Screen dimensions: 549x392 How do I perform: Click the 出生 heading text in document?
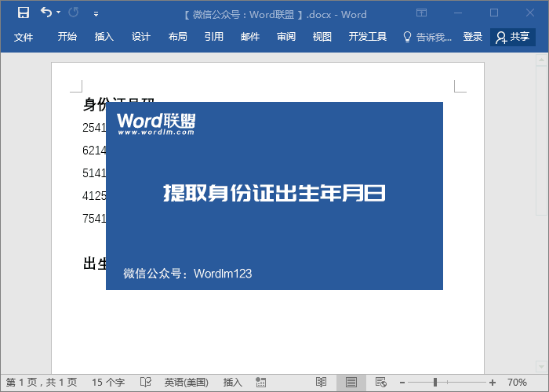[x=95, y=263]
